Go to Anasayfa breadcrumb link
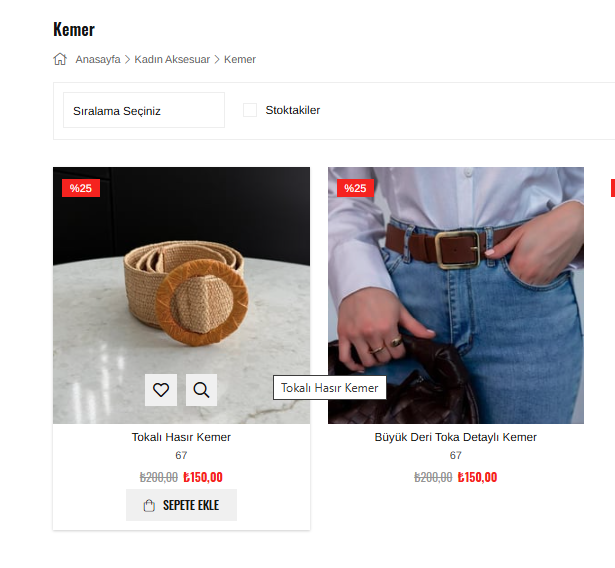The height and width of the screenshot is (568, 615). (x=98, y=59)
